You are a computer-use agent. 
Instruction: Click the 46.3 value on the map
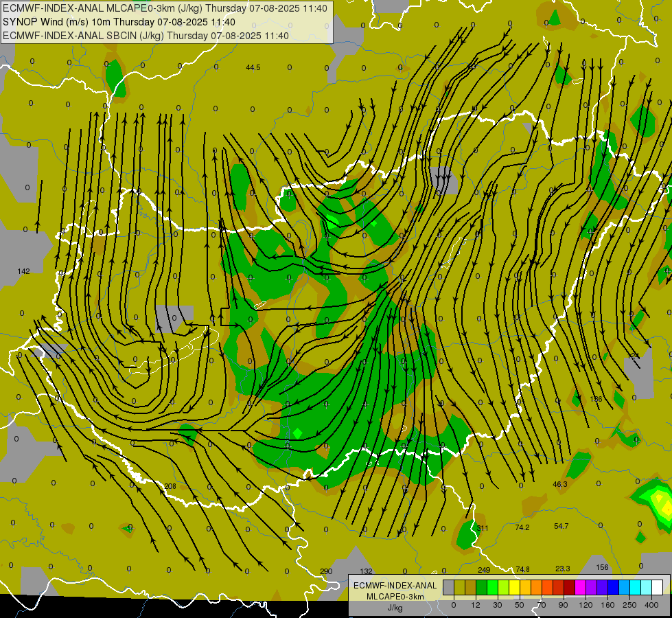(559, 484)
